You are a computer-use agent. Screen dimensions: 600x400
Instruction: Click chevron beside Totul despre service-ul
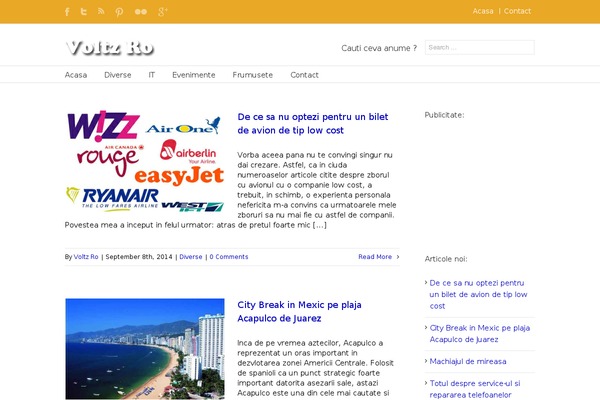(x=426, y=383)
